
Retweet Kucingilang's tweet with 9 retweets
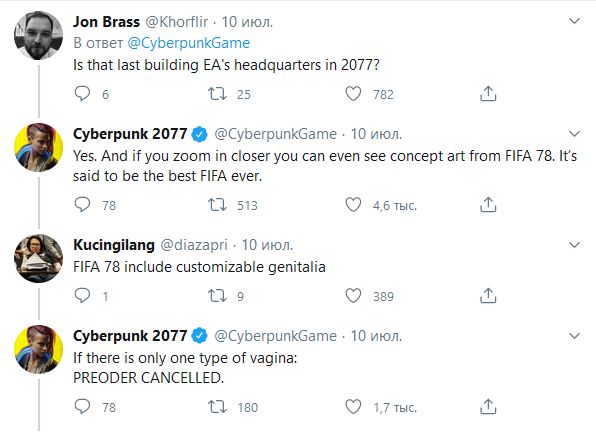pos(217,296)
